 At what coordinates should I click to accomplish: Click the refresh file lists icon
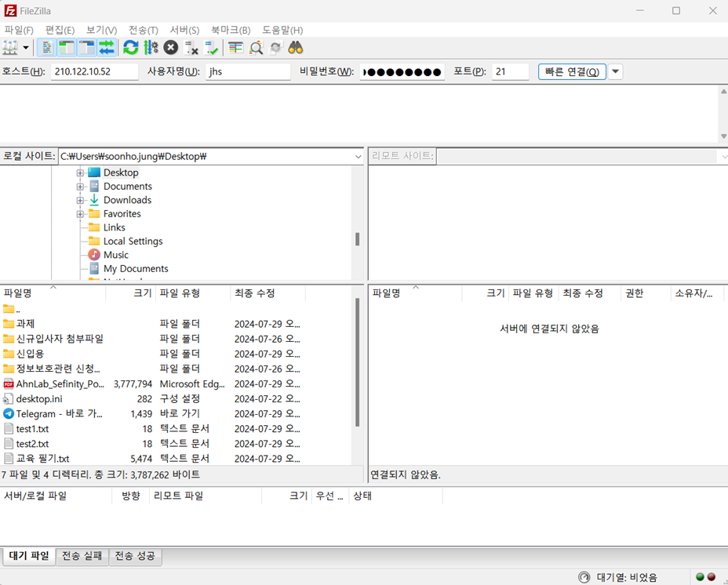click(130, 48)
